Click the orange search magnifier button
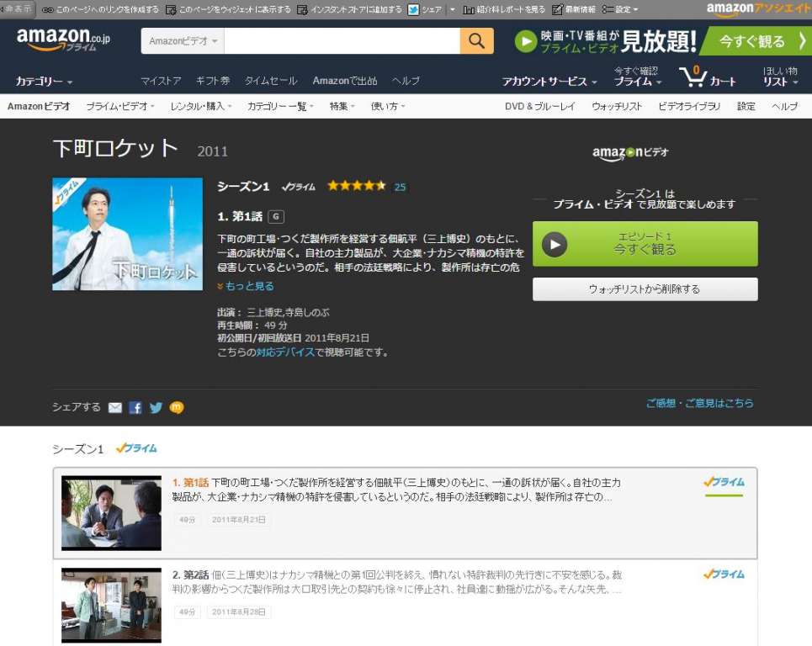The image size is (812, 646). click(x=476, y=41)
